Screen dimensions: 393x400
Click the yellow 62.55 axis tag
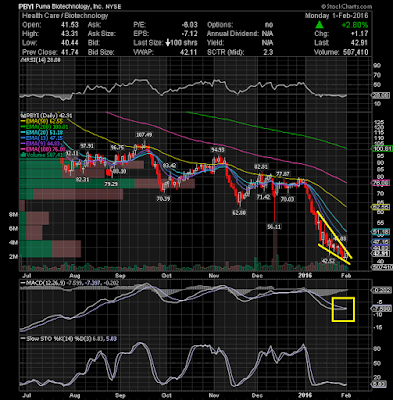coord(380,207)
